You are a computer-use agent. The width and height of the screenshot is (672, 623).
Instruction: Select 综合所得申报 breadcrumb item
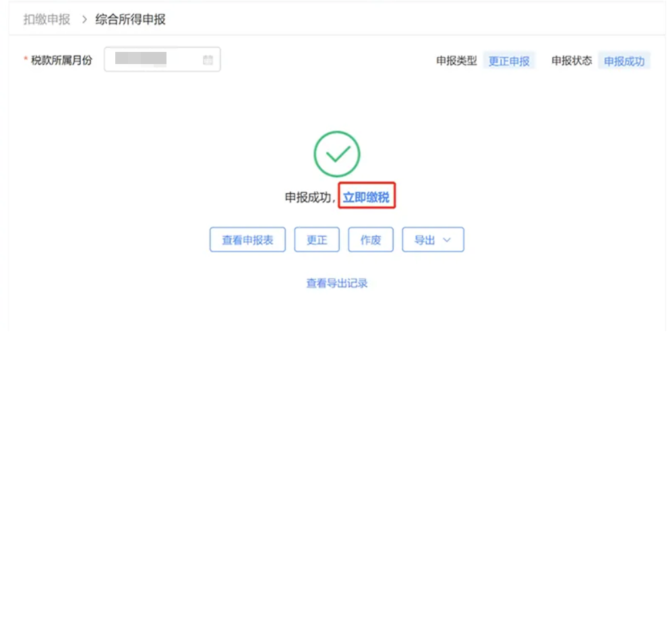130,20
